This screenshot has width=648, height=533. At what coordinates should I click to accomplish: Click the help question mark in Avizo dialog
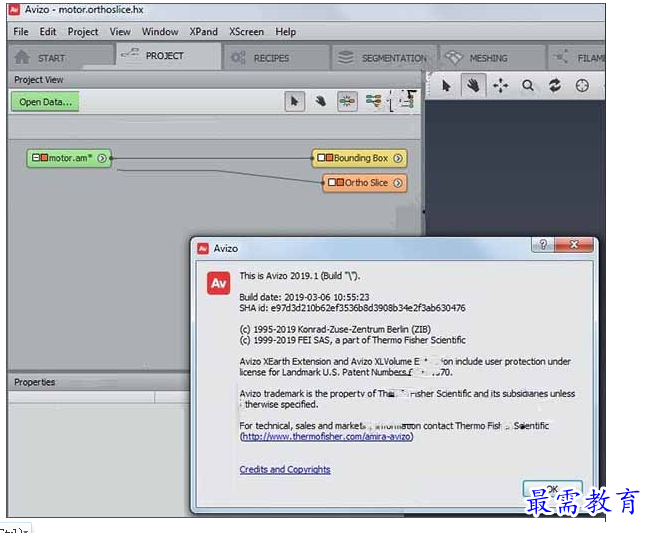tap(543, 245)
